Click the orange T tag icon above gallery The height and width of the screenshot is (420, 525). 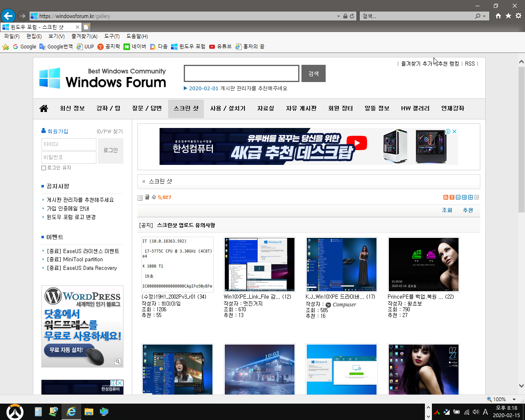[452, 197]
